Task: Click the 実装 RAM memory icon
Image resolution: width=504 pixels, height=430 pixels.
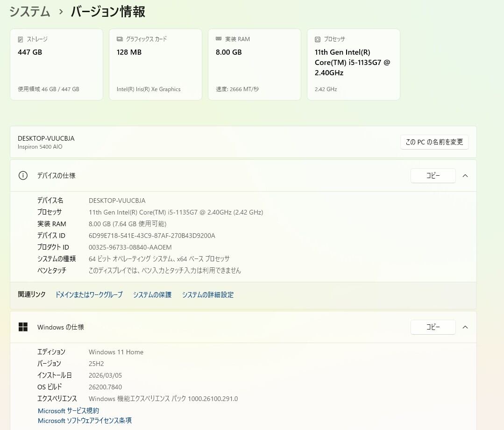Action: [219, 40]
